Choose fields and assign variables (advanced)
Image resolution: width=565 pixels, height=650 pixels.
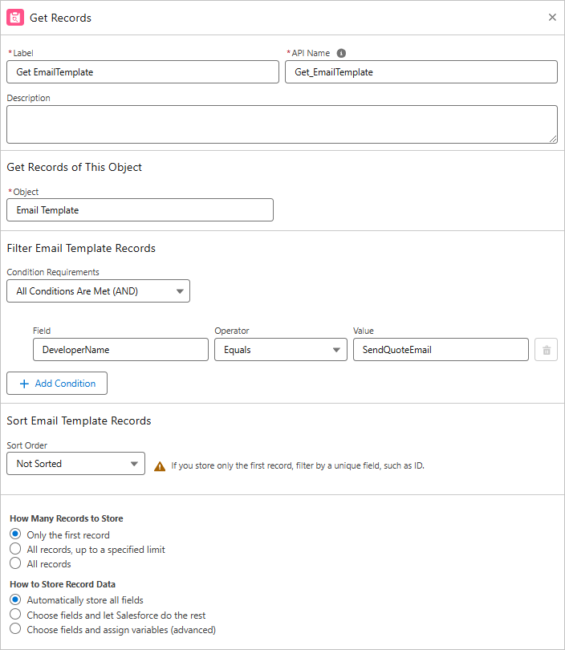15,628
